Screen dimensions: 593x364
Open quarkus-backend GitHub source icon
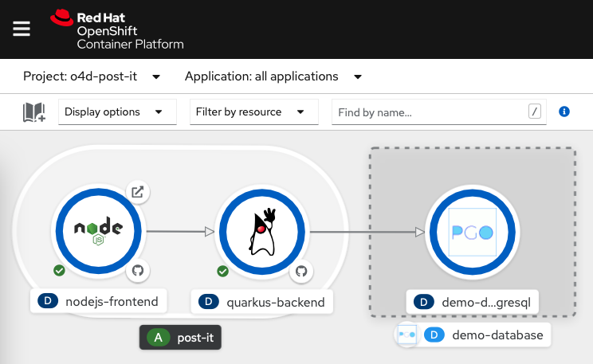point(301,271)
